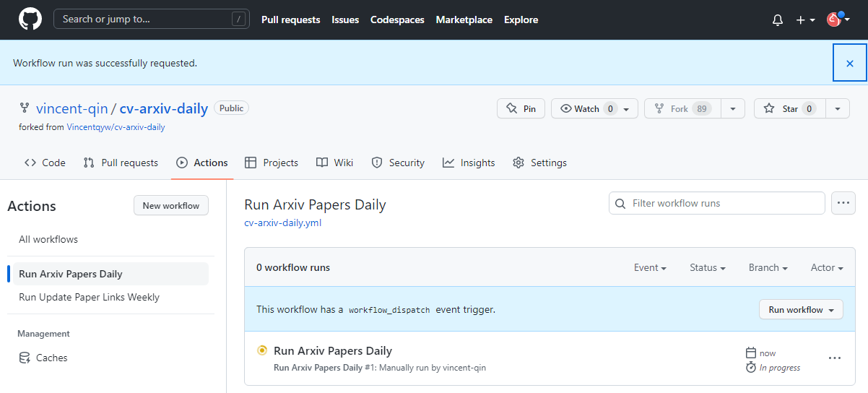Screen dimensions: 868x393
Task: Open the workflow run's three-dot menu
Action: coord(835,358)
